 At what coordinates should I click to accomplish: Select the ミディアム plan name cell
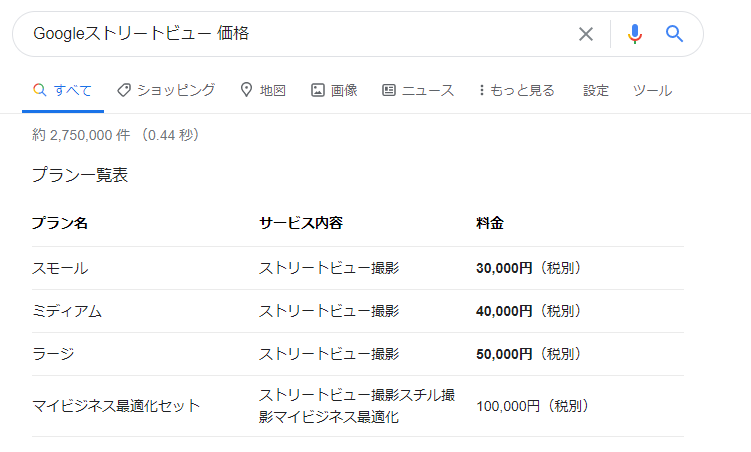[67, 311]
